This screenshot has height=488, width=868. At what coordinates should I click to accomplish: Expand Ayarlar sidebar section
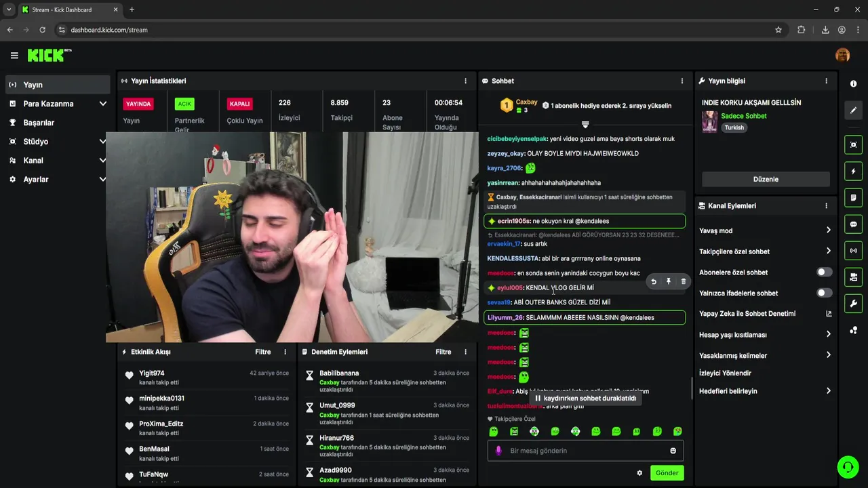click(x=103, y=180)
